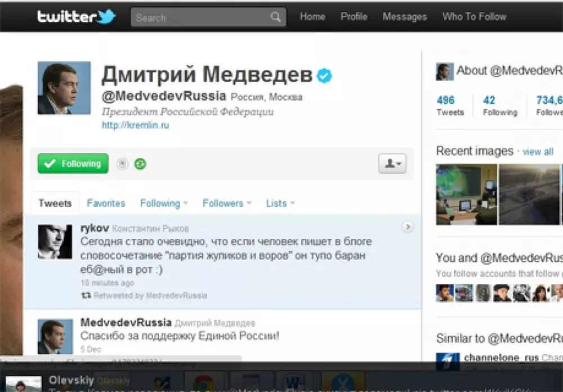Image resolution: width=563 pixels, height=392 pixels.
Task: Click the small gray mobile notifications icon
Action: click(x=122, y=164)
